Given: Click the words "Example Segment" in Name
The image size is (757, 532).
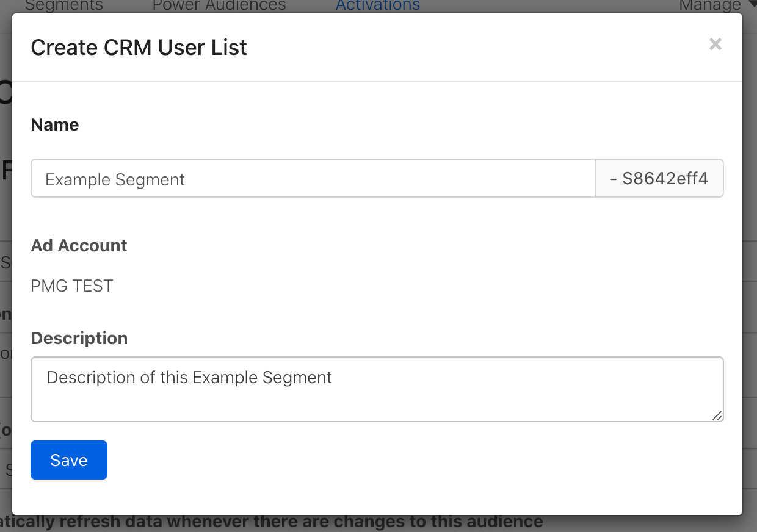Looking at the screenshot, I should [115, 180].
